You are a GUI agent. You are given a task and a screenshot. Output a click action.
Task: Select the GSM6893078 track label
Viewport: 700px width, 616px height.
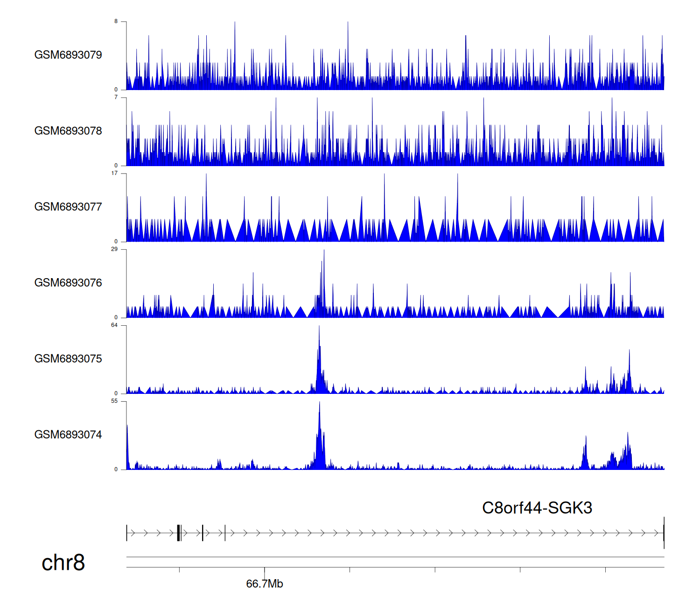pyautogui.click(x=68, y=131)
